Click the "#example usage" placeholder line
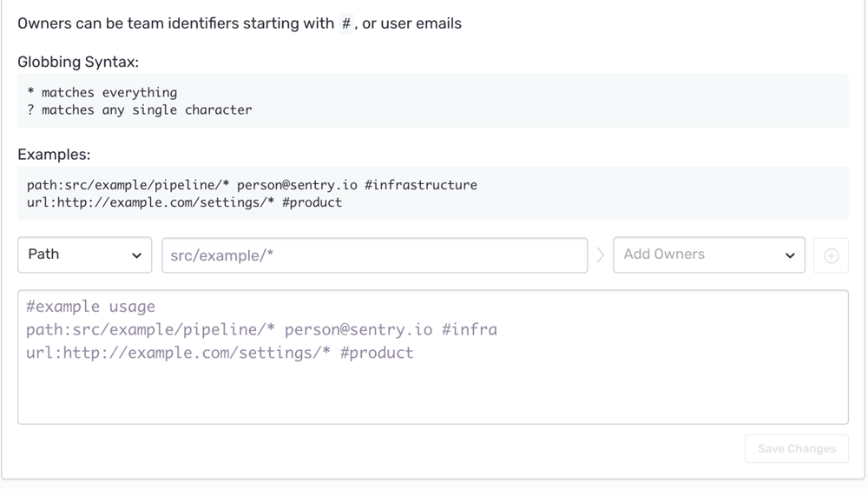The height and width of the screenshot is (489, 868). pos(91,307)
